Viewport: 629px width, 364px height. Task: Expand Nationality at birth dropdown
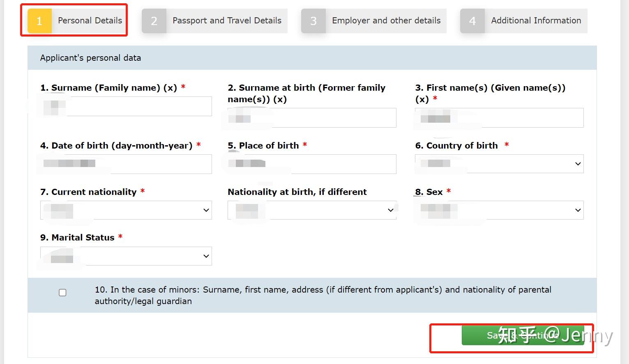(312, 210)
